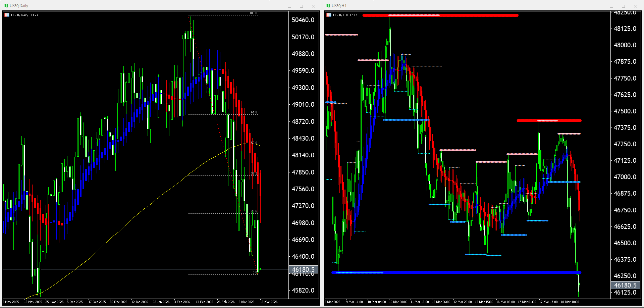Click the 47560.0 price scale label
Image resolution: width=644 pixels, height=308 pixels.
[303, 189]
